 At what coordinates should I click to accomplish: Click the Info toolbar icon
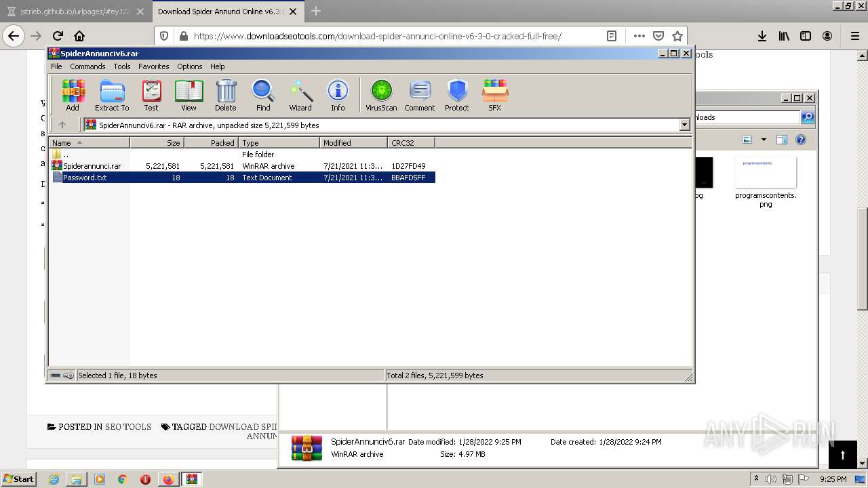[338, 95]
